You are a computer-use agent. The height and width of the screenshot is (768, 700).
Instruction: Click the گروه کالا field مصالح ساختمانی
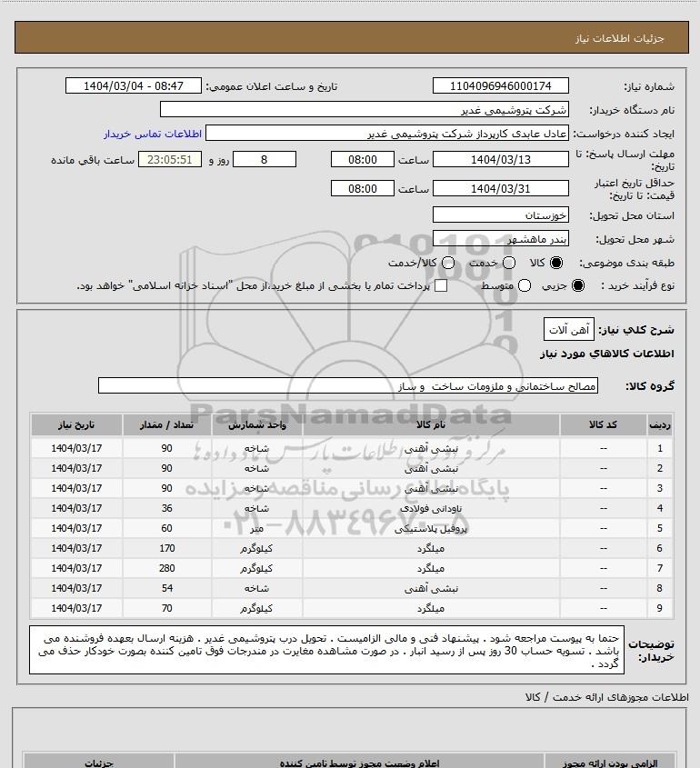click(348, 386)
